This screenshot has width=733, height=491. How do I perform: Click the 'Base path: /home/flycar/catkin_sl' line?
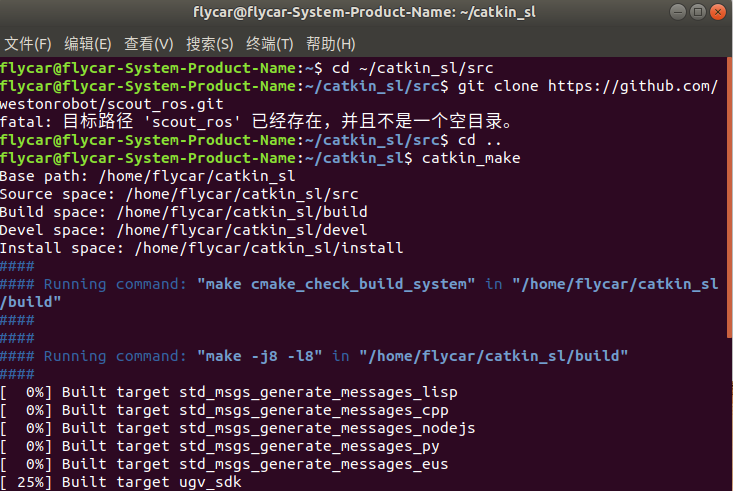click(x=132, y=176)
